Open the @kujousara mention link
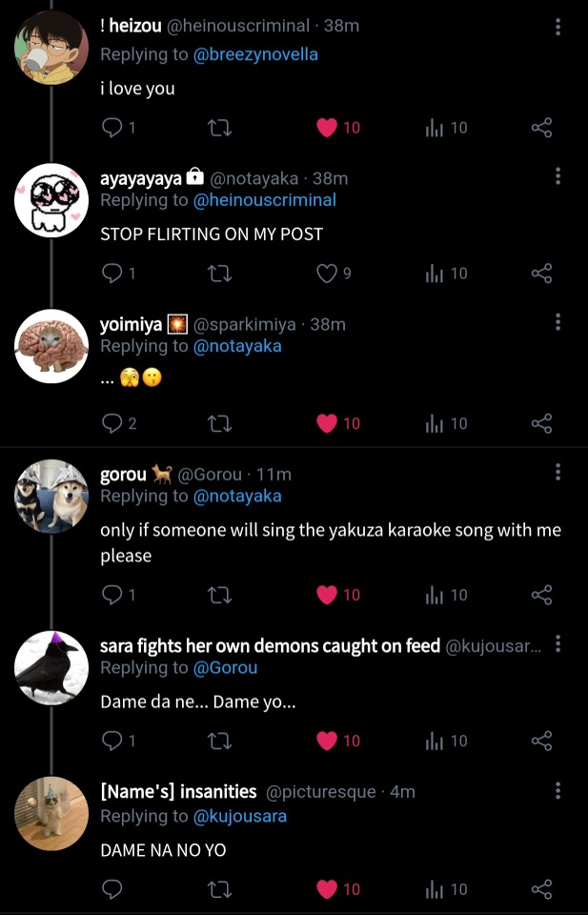The image size is (588, 915). coord(239,816)
